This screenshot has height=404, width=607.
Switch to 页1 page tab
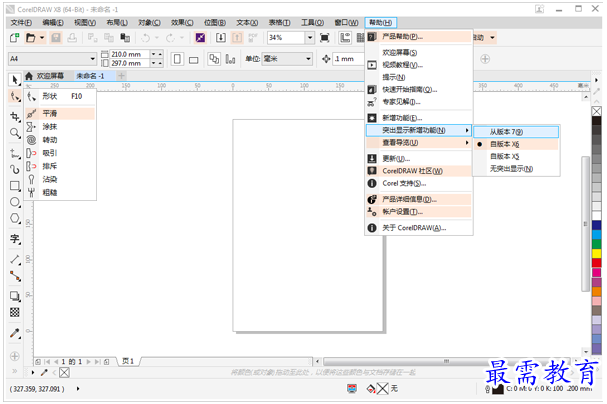point(128,361)
